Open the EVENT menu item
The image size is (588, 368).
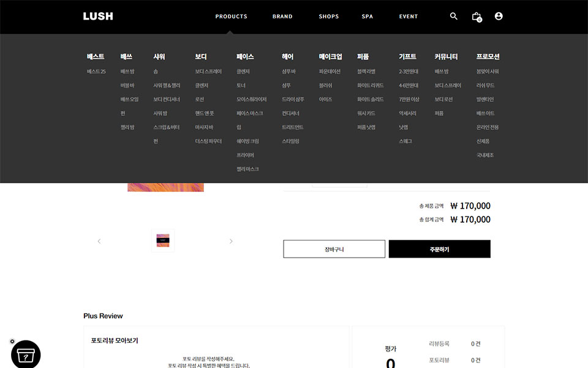(x=409, y=17)
